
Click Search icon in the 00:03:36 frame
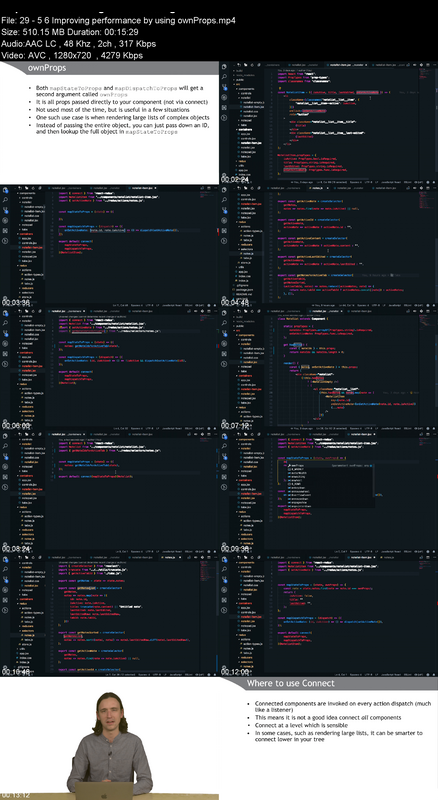[5, 200]
